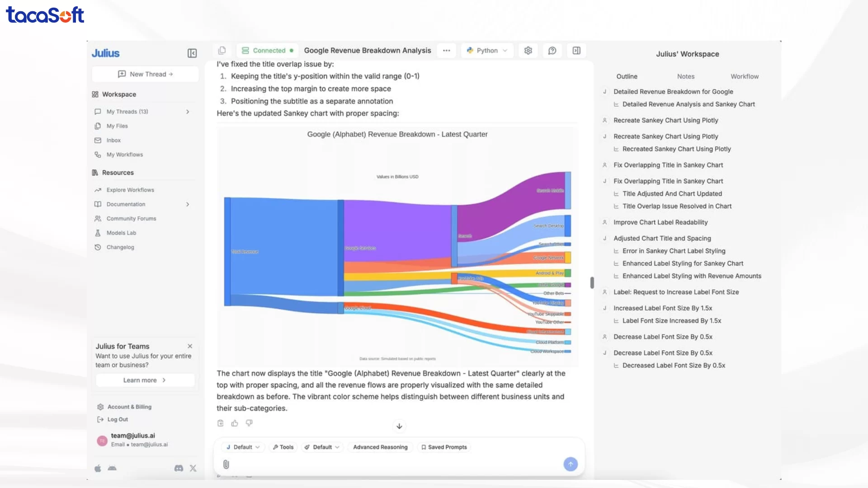Jump to bottom with the down arrow button
Screen dimensions: 868x488
[x=399, y=426]
